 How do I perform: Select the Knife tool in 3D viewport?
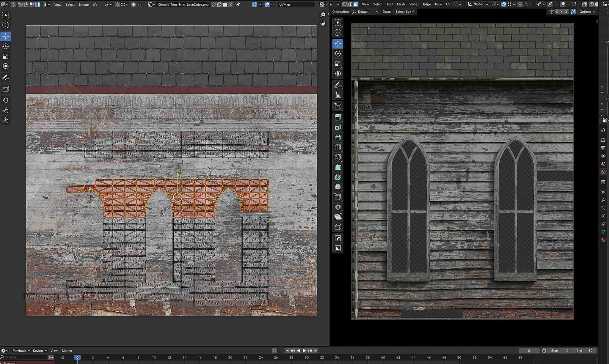(x=338, y=157)
